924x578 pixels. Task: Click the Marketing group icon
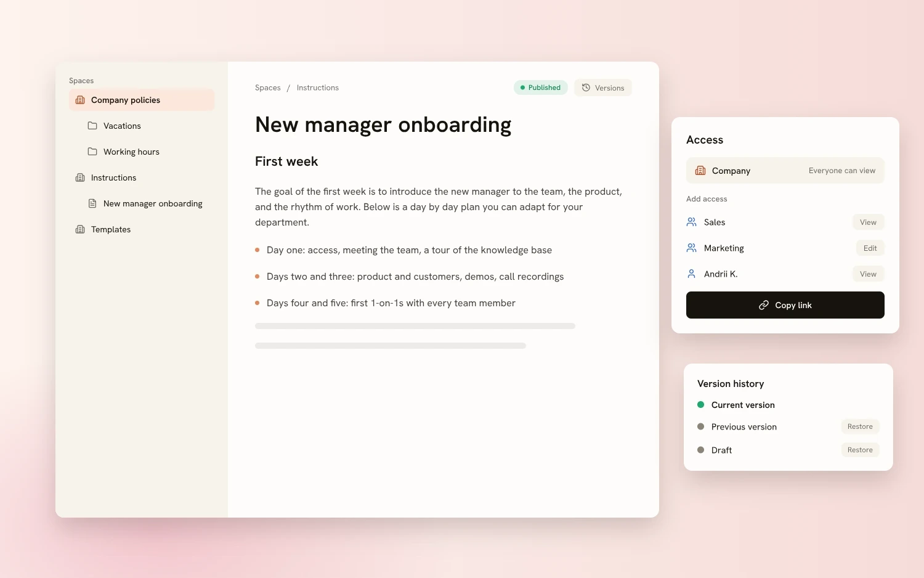692,248
